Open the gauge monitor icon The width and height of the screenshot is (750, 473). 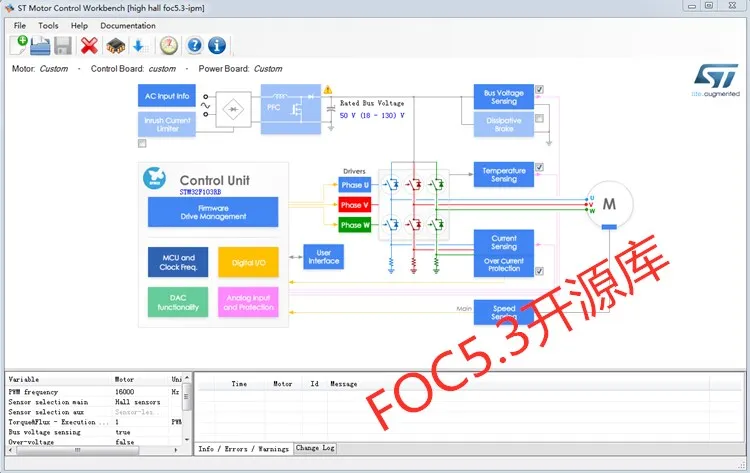click(x=168, y=45)
